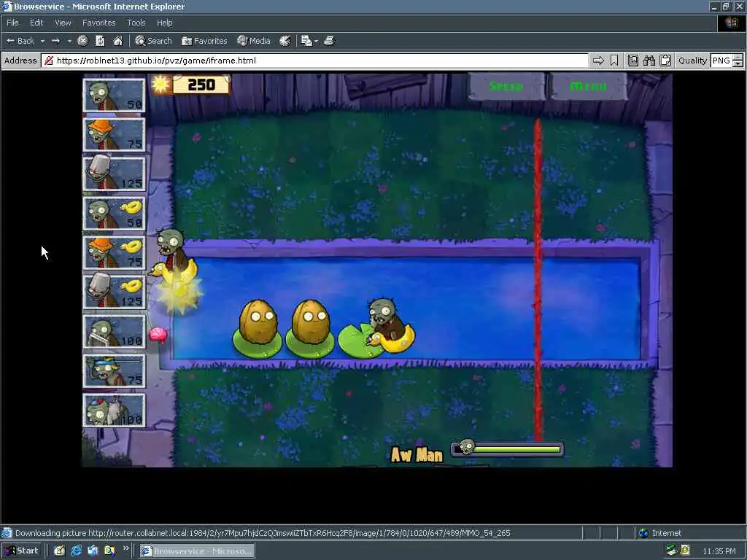Click the Favorites toolbar button
Image resolution: width=747 pixels, height=560 pixels.
point(204,41)
